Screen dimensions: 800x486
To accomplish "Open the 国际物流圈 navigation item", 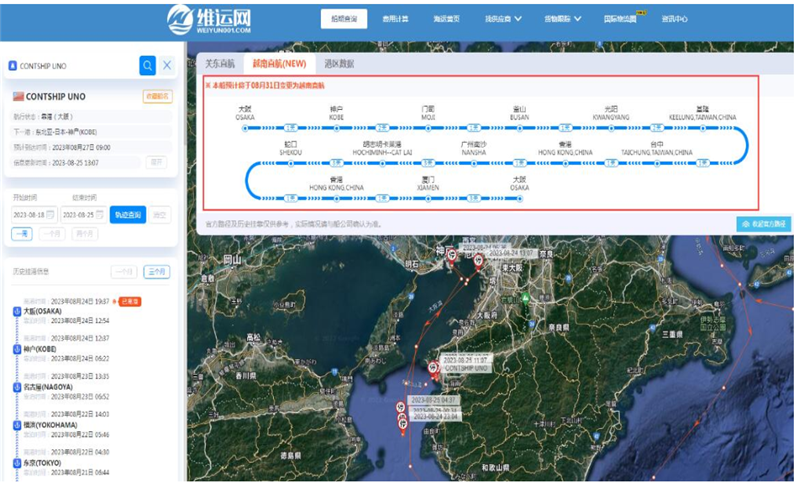I will (x=620, y=19).
